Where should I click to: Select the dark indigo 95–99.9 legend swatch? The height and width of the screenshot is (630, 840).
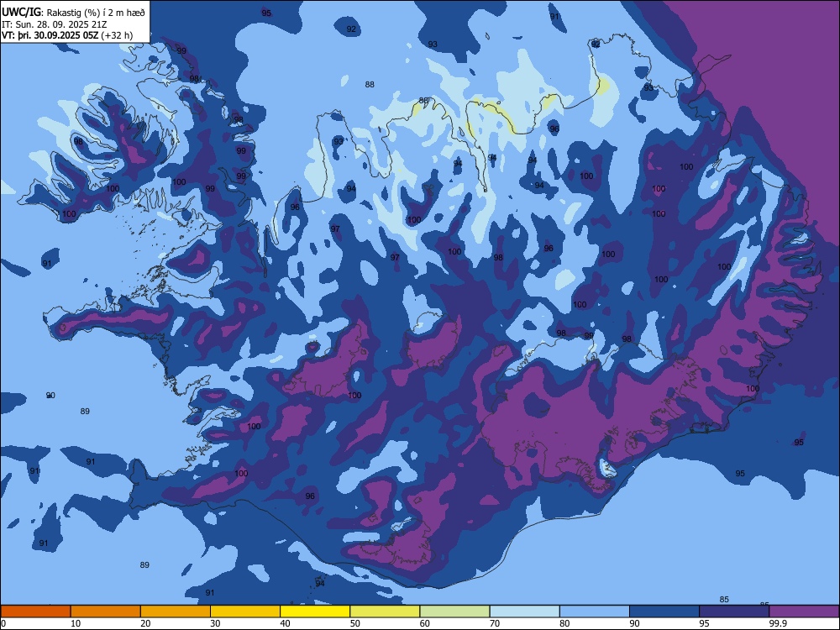(734, 612)
